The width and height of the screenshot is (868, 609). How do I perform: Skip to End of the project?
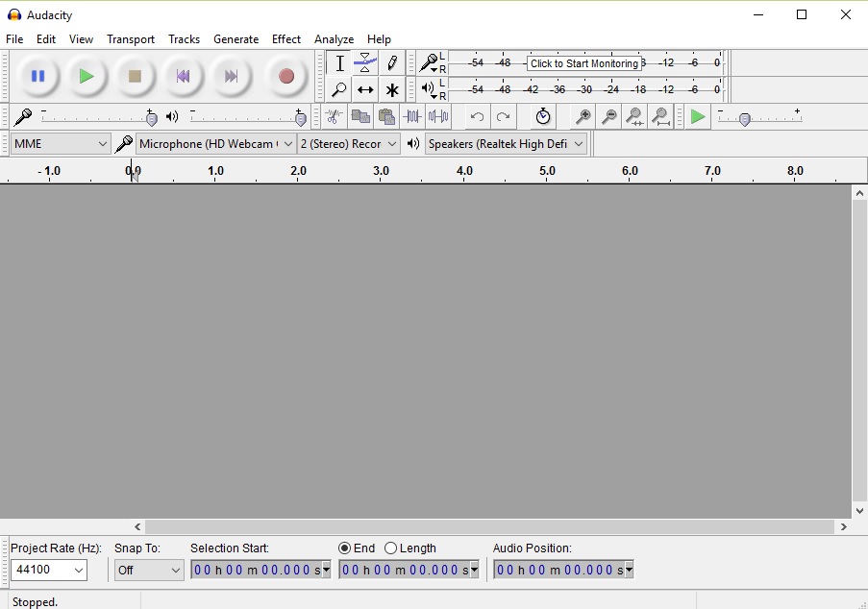point(231,76)
